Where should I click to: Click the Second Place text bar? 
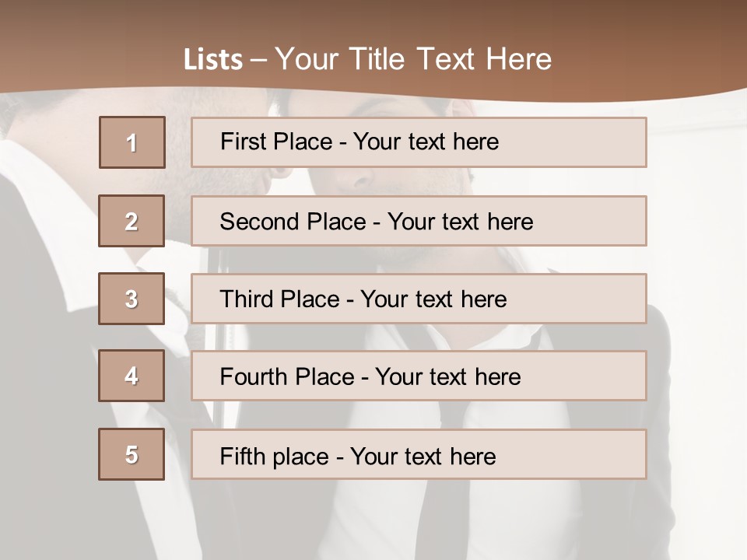(x=419, y=221)
